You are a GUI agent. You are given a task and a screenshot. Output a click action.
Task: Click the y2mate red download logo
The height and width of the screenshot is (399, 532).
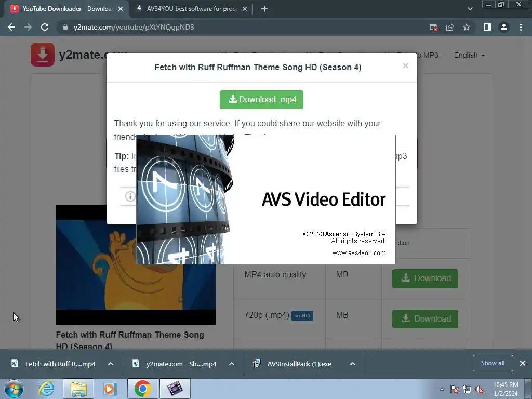[43, 54]
